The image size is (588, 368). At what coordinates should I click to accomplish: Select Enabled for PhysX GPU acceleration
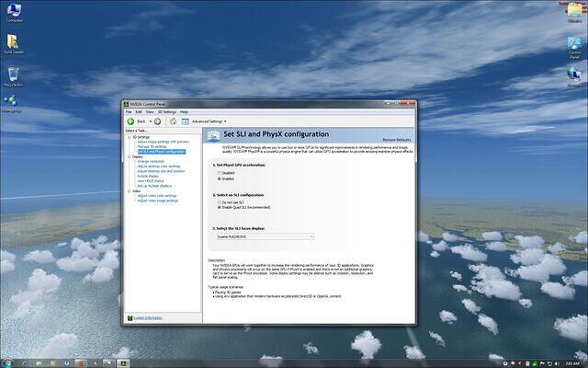coord(219,178)
